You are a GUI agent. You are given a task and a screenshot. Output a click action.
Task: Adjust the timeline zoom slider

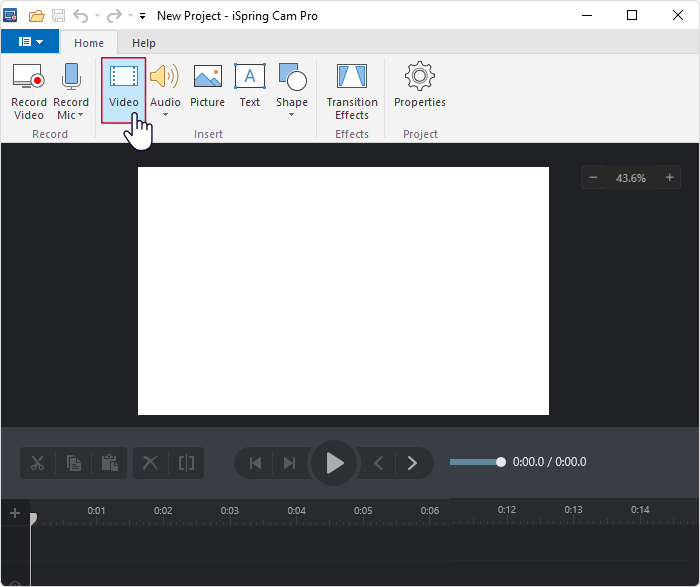[x=477, y=462]
